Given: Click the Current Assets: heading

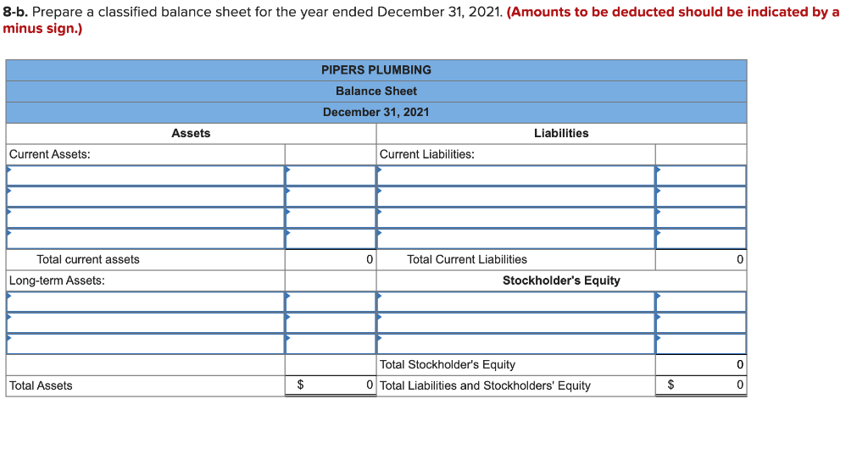Looking at the screenshot, I should [50, 154].
